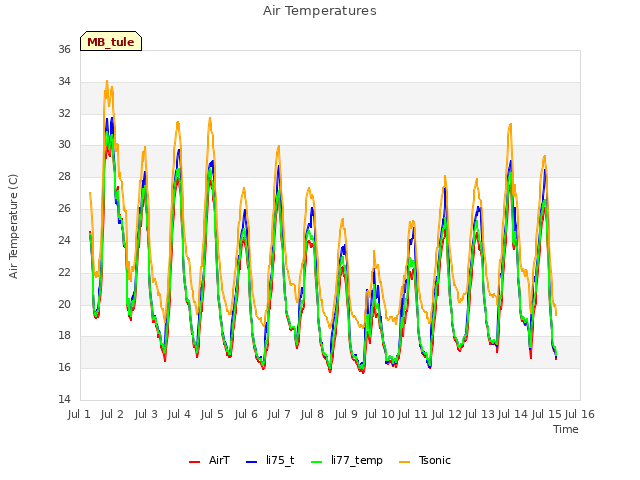This screenshot has height=480, width=640.
Task: Click the Jul 2 x-axis tick label
Action: tap(112, 414)
